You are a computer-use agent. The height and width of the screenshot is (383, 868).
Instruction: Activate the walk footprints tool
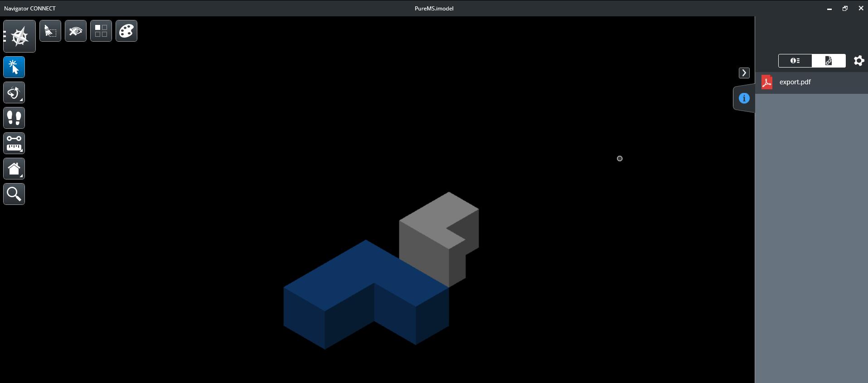(14, 118)
